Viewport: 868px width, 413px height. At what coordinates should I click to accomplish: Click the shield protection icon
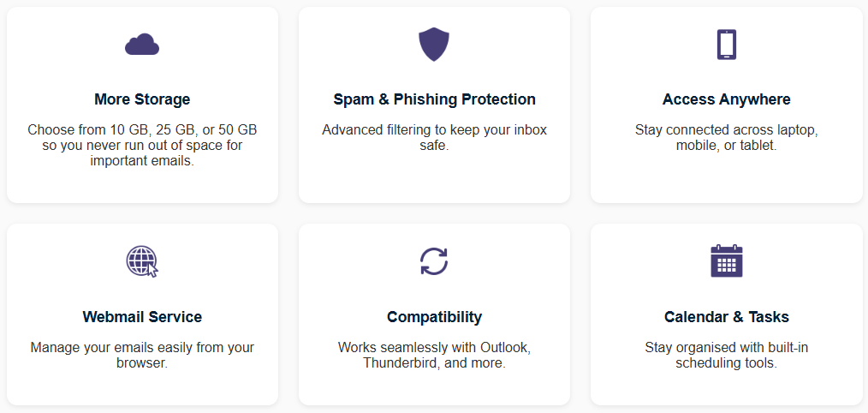[x=434, y=45]
